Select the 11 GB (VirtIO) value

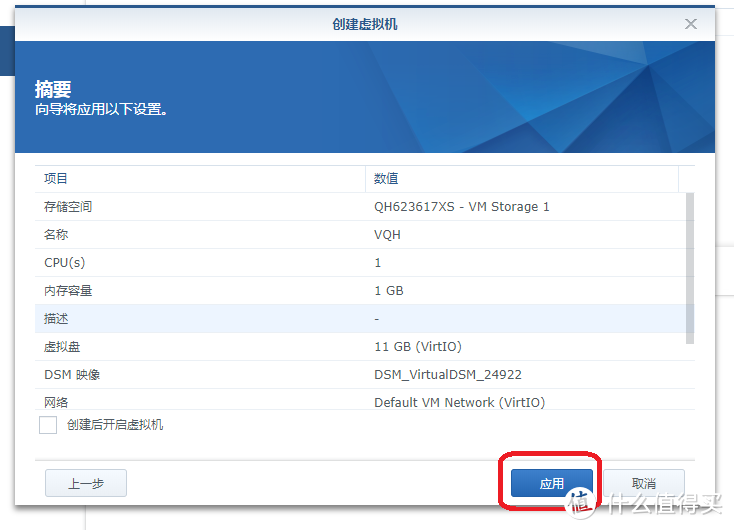418,346
